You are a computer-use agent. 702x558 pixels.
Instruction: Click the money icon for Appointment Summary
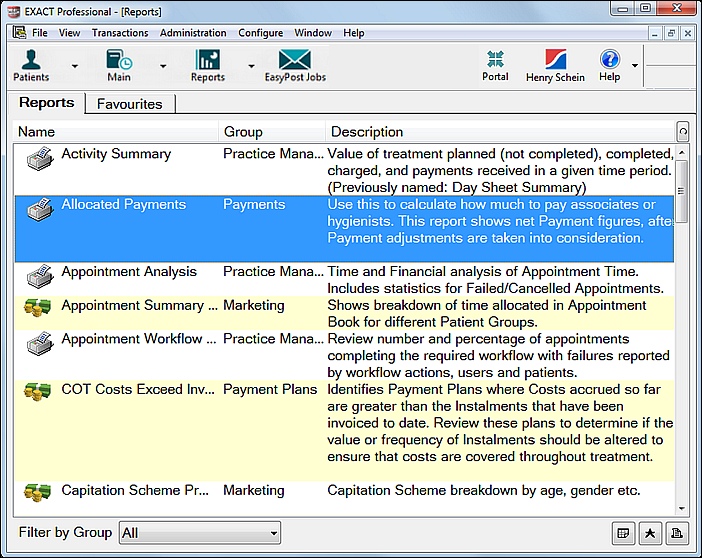click(37, 307)
